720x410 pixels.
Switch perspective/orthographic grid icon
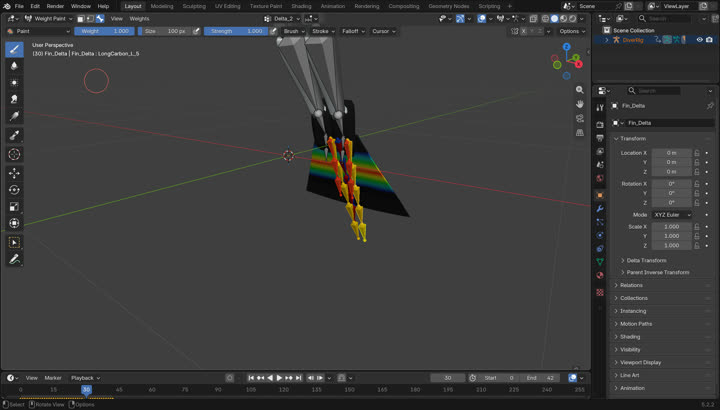coord(579,133)
